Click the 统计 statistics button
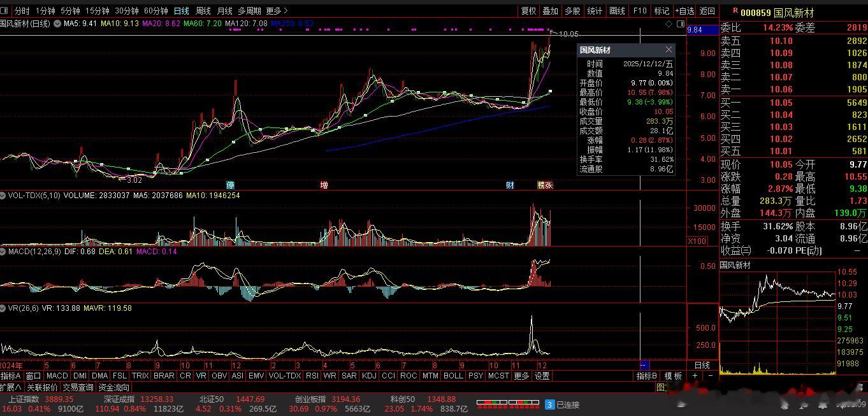The width and height of the screenshot is (868, 416). 595,11
